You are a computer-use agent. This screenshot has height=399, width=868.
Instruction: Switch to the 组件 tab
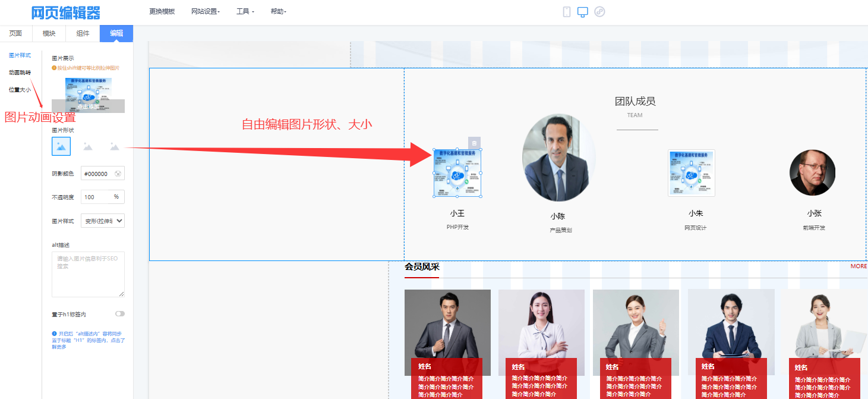tap(83, 33)
